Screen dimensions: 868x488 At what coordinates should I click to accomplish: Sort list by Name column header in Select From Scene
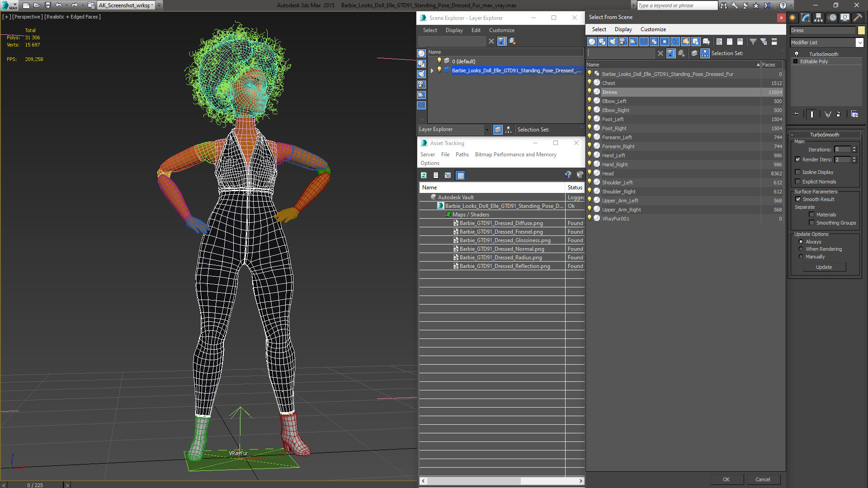[674, 65]
